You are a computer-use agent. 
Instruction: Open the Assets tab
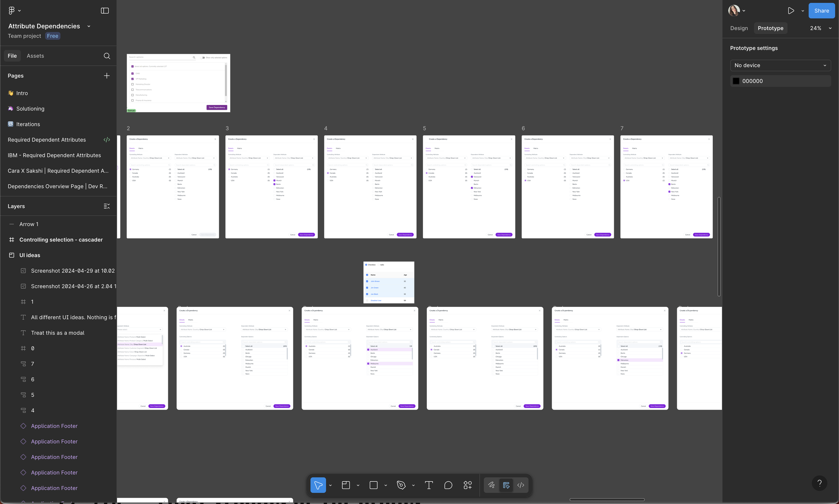[35, 56]
